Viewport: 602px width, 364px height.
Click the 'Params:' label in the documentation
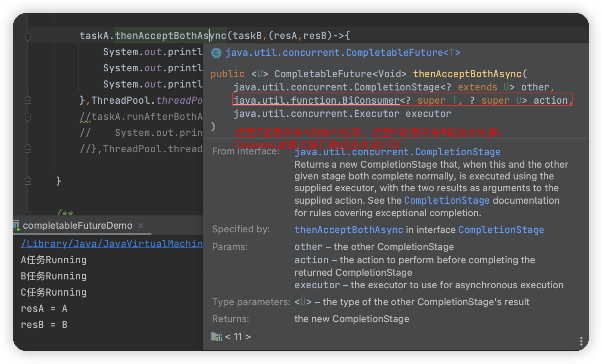[230, 247]
